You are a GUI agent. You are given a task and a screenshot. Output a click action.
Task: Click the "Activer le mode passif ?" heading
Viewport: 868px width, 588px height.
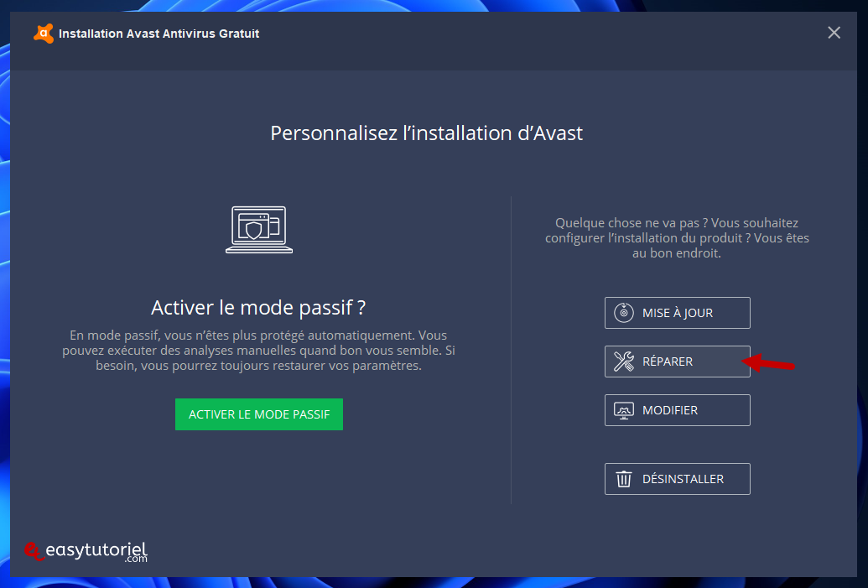[x=258, y=307]
